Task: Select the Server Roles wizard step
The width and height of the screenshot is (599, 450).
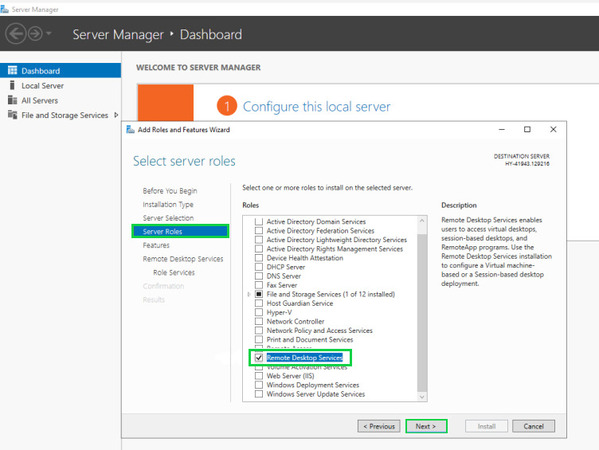Action: click(180, 231)
